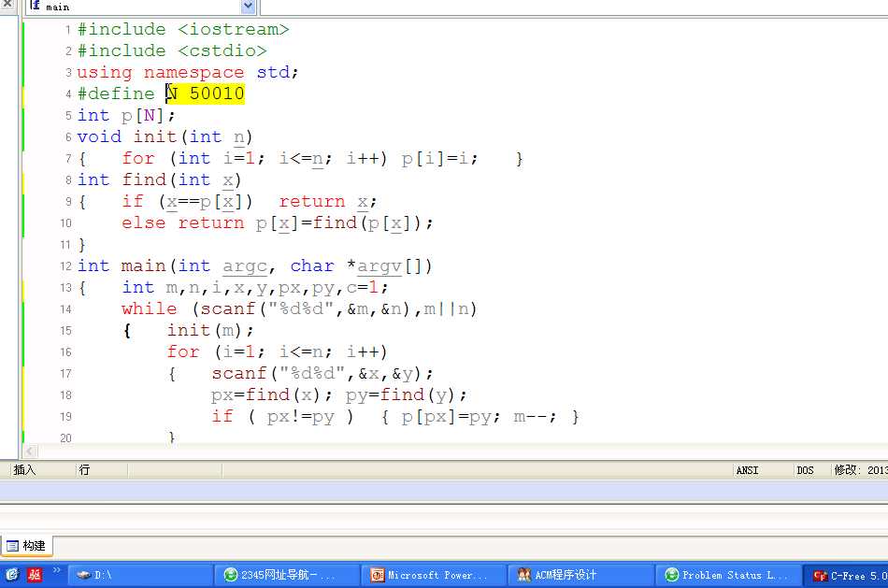This screenshot has width=888, height=588.
Task: Click 'scanf("%d%d",&x,&y);' on line 17
Action: (322, 373)
